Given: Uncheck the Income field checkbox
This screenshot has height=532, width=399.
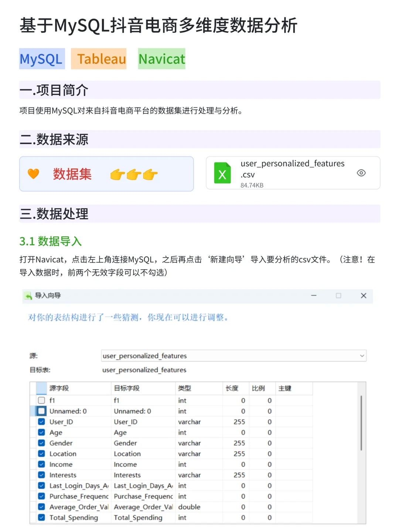Looking at the screenshot, I should click(41, 464).
